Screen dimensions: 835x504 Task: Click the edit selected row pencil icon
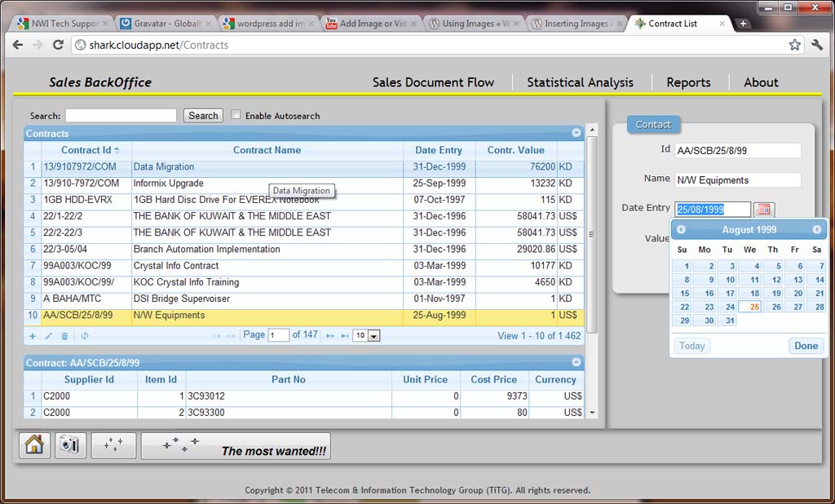click(x=48, y=336)
